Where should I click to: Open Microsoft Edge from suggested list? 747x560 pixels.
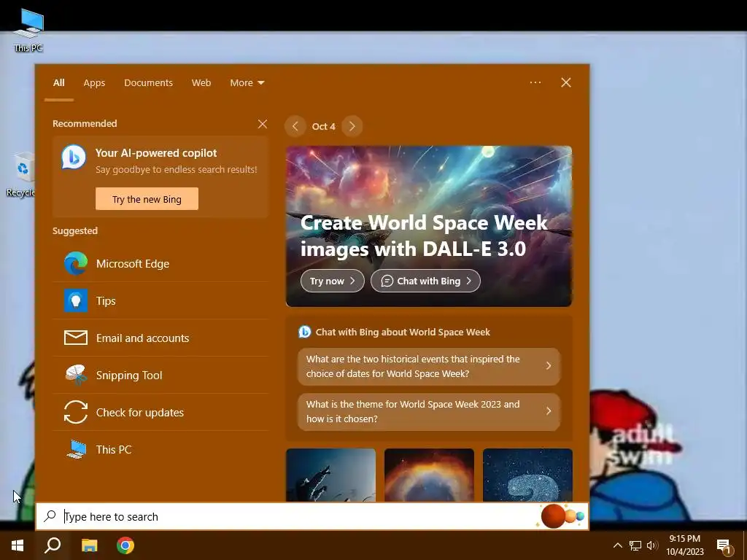[x=160, y=264]
